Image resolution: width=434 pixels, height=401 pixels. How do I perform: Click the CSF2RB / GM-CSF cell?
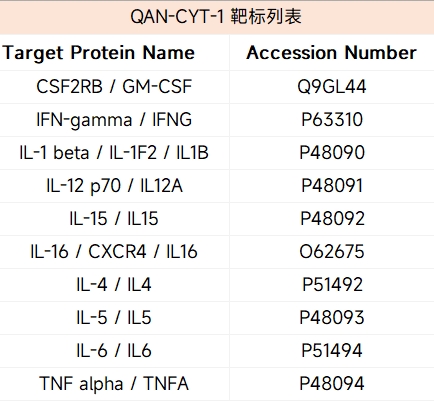click(114, 87)
